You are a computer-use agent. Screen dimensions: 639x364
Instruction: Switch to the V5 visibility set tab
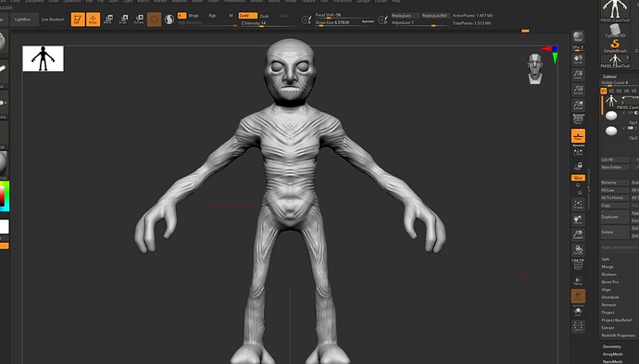(633, 91)
